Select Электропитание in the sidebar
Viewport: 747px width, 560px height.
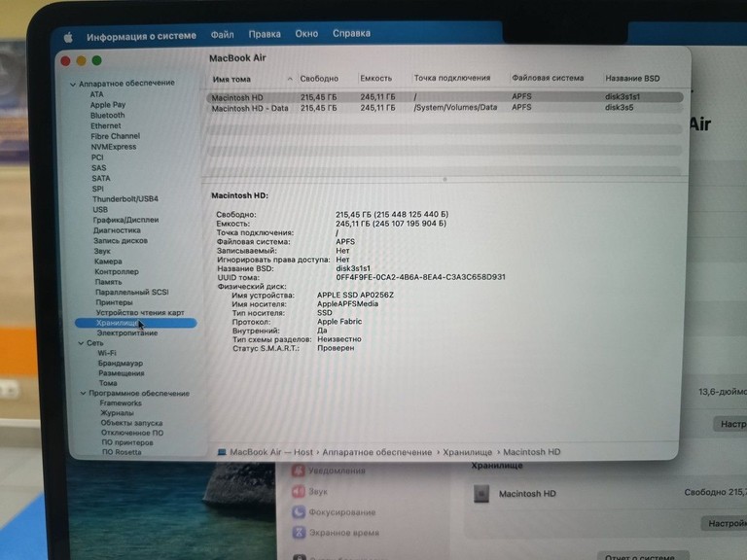click(x=127, y=333)
